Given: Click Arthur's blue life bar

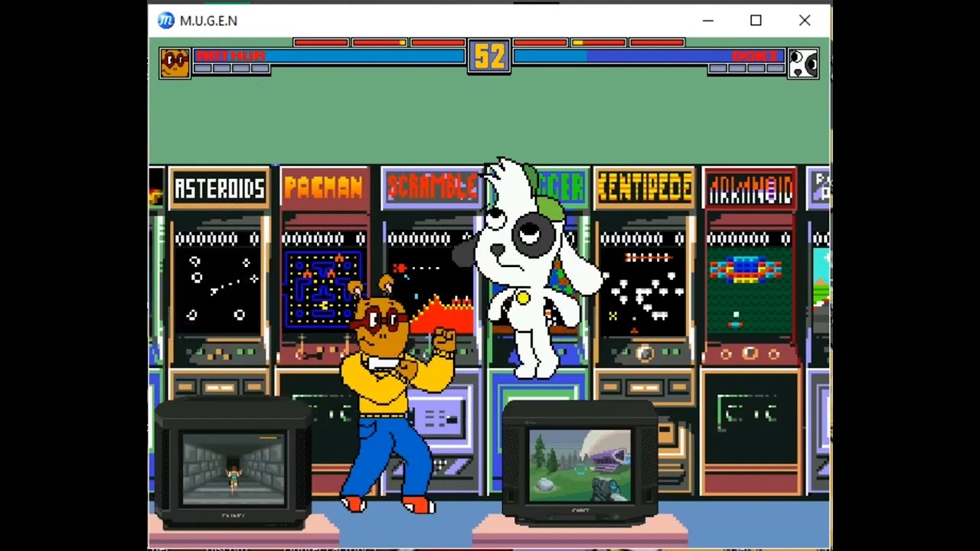Looking at the screenshot, I should 329,56.
